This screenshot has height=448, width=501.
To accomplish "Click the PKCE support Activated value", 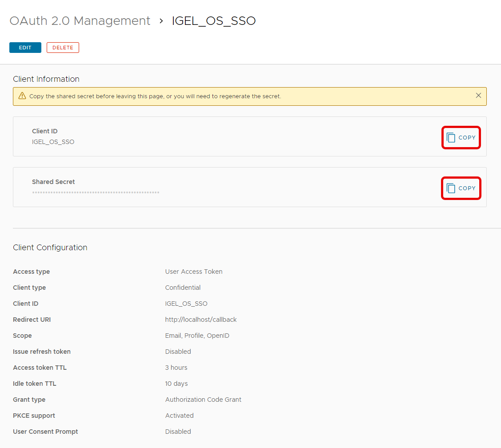I will [179, 416].
